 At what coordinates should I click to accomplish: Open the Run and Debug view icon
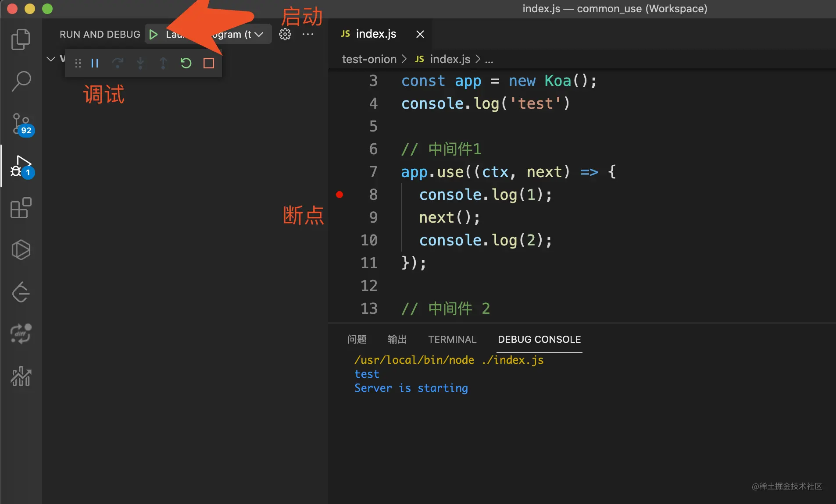pos(22,167)
